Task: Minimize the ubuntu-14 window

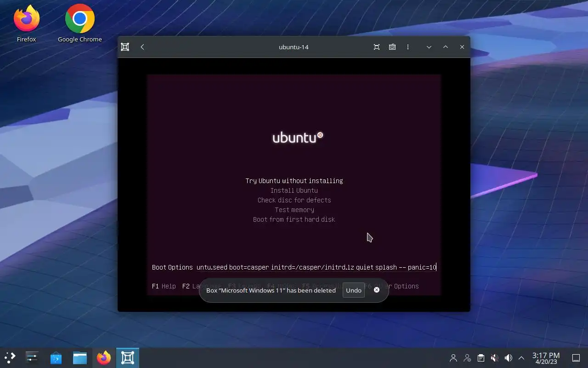Action: point(429,47)
